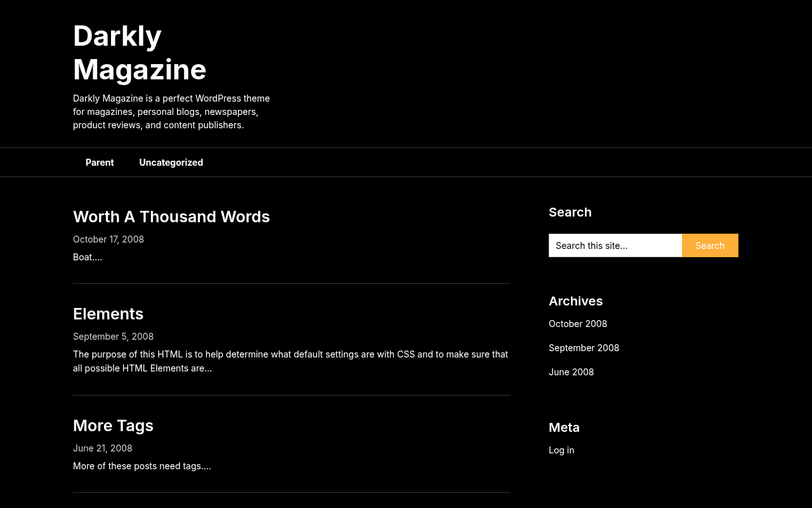Image resolution: width=812 pixels, height=508 pixels.
Task: Click the Boat.... excerpt text
Action: (88, 257)
